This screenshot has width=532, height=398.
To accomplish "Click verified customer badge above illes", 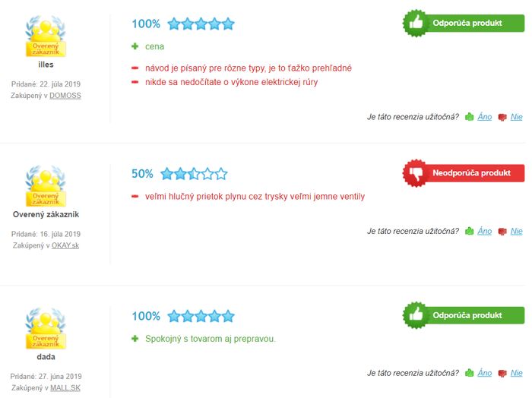I will (x=46, y=36).
